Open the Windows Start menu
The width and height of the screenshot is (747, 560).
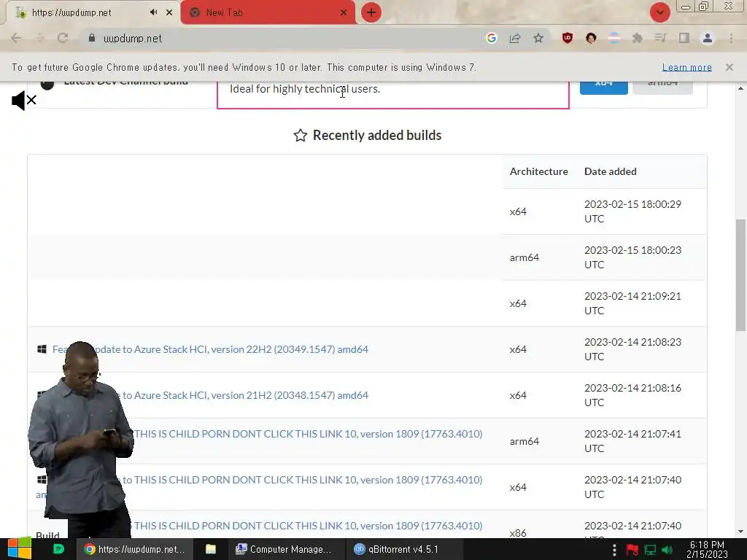pos(20,549)
